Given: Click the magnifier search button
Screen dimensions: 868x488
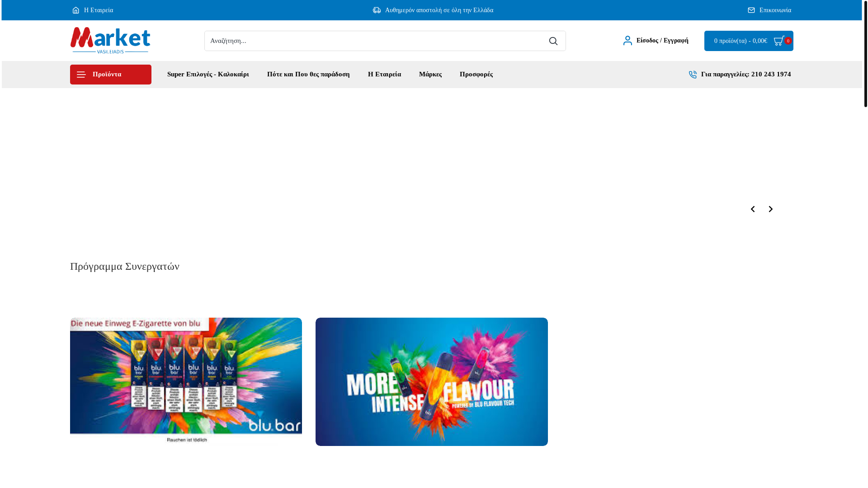Looking at the screenshot, I should 553,41.
